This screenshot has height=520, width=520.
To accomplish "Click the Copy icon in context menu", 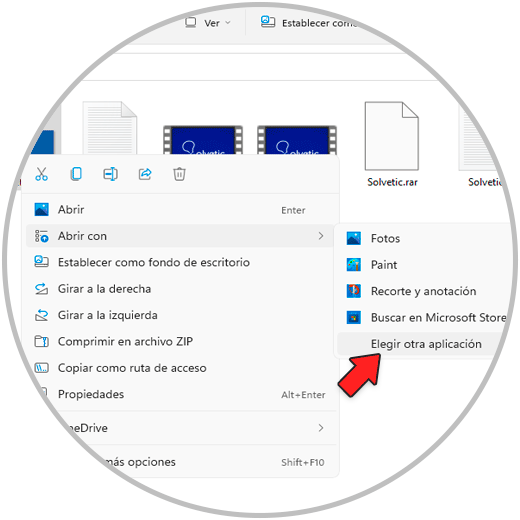I will pos(76,174).
